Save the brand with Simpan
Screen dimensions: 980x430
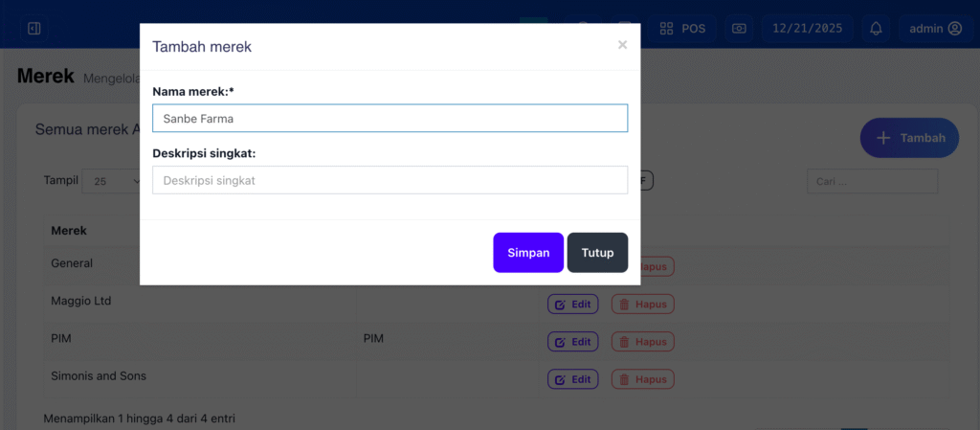coord(528,253)
